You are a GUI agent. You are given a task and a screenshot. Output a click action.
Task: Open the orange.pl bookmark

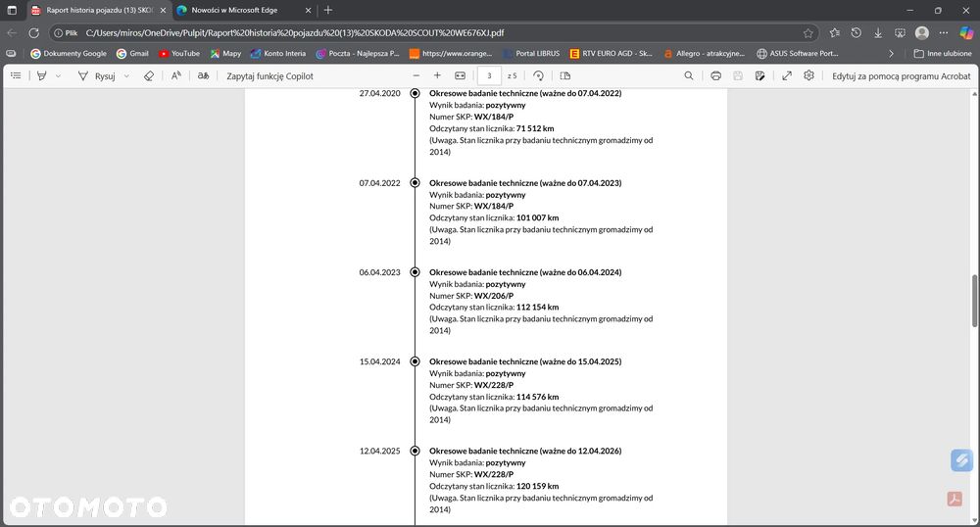point(451,54)
